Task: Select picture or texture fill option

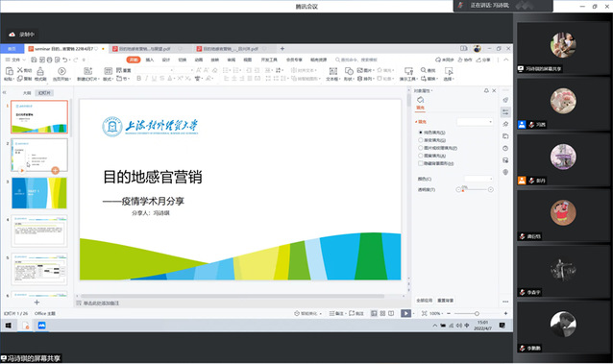Action: click(421, 148)
